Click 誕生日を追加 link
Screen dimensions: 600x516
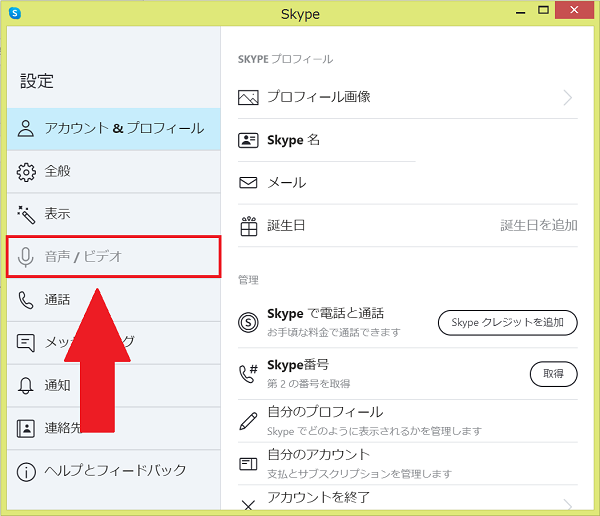[x=539, y=225]
